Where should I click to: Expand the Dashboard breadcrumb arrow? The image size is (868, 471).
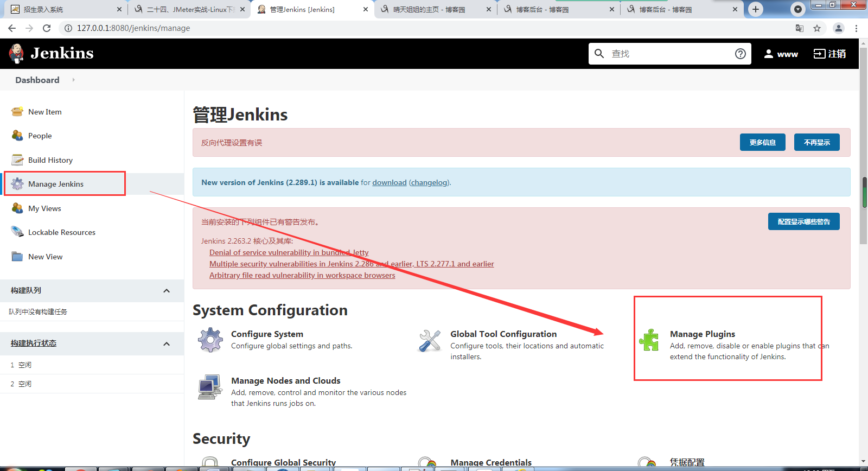(x=73, y=80)
